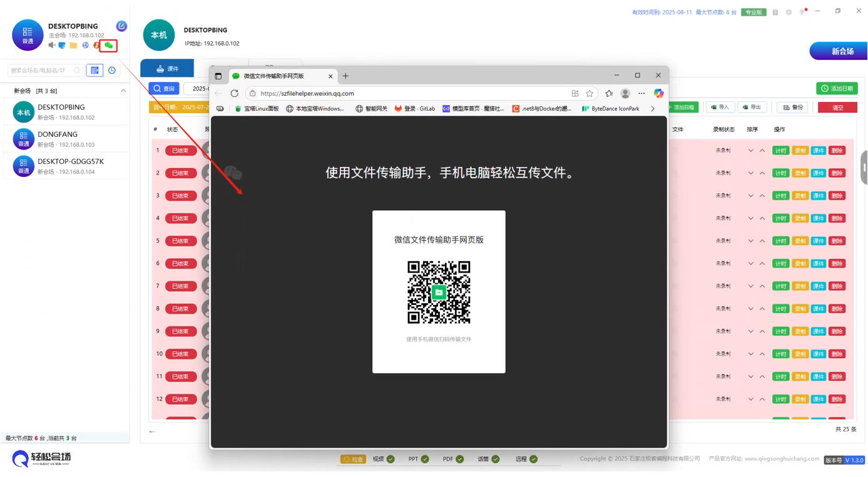Open the Copilot icon in the browser

coord(658,93)
